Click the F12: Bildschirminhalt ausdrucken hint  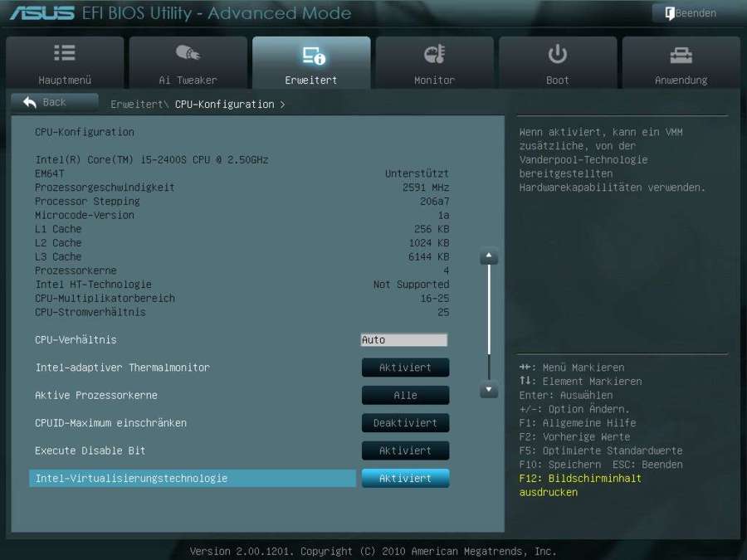point(580,485)
